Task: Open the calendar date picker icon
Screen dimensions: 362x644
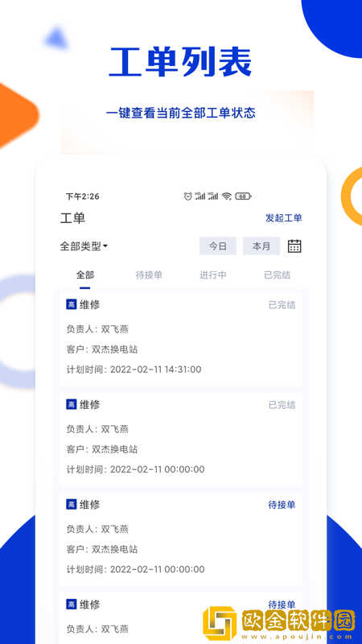Action: [x=294, y=246]
